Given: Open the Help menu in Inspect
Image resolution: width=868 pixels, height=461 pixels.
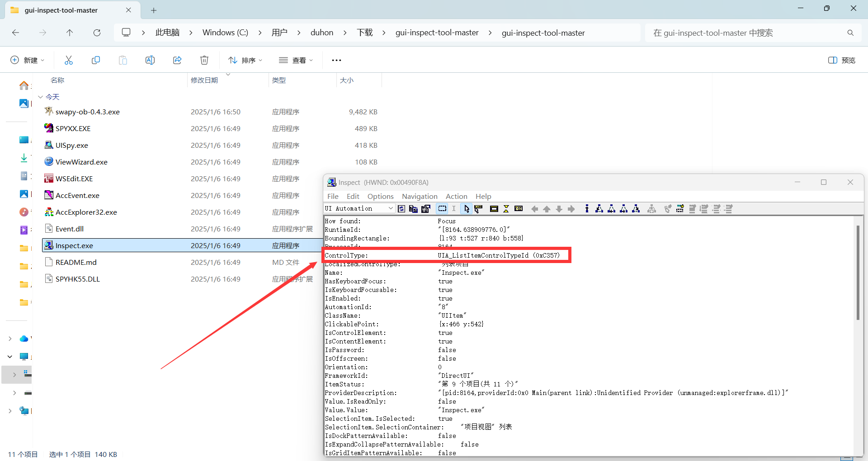Looking at the screenshot, I should 483,196.
